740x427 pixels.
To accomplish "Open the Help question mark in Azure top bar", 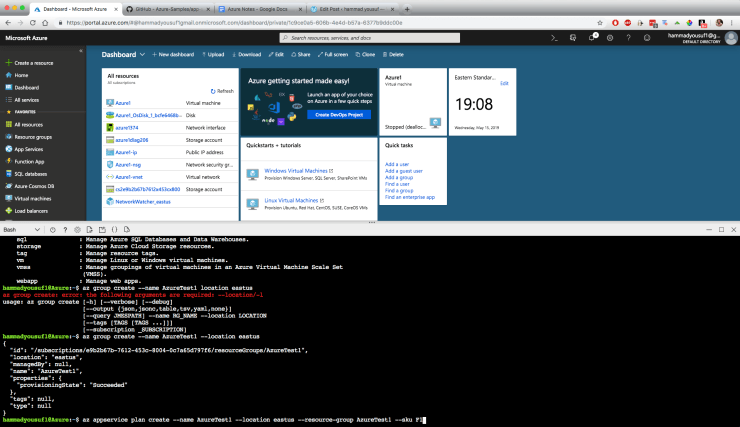I will pos(628,38).
